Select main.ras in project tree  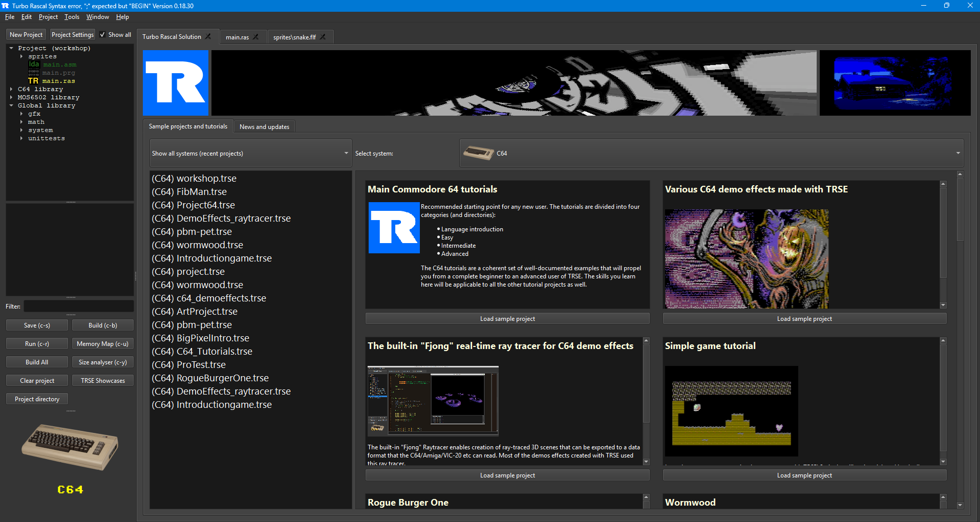[x=58, y=81]
